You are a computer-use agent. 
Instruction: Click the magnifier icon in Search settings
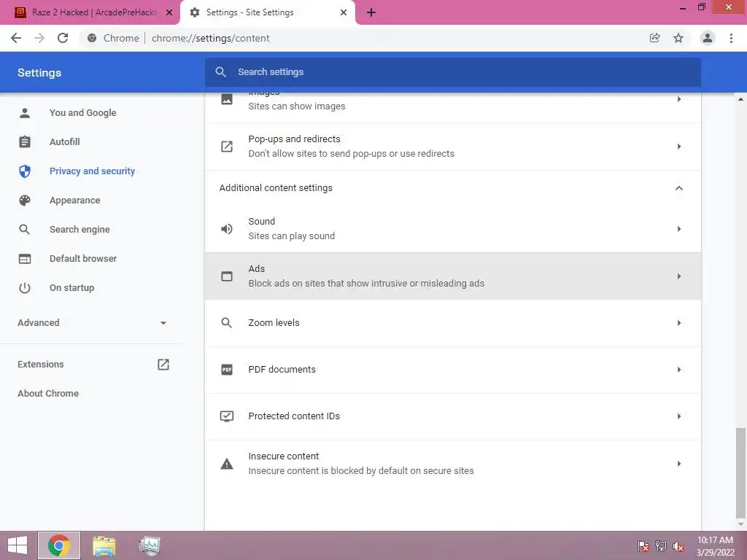click(220, 72)
